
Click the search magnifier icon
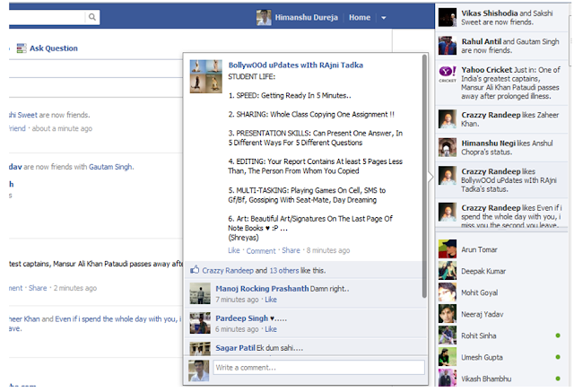(x=92, y=17)
